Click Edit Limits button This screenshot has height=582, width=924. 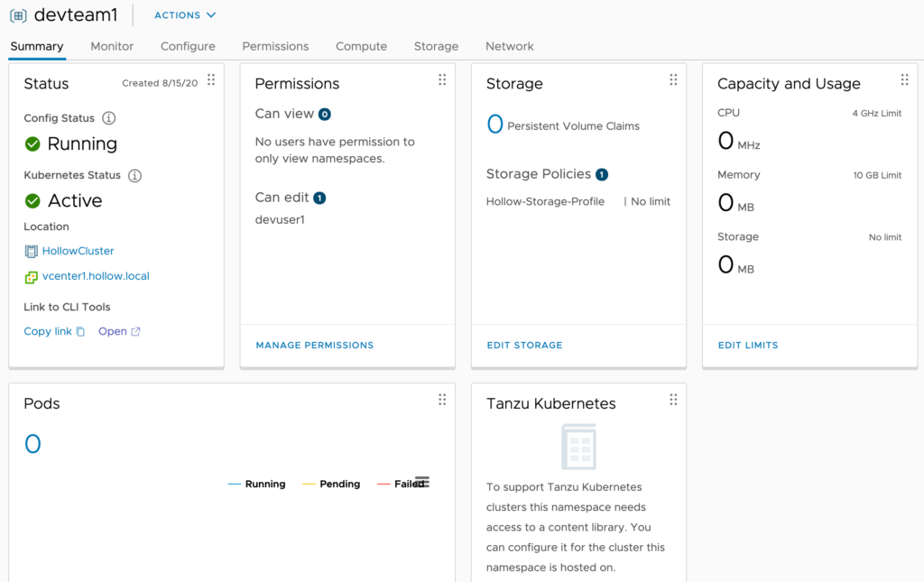747,346
